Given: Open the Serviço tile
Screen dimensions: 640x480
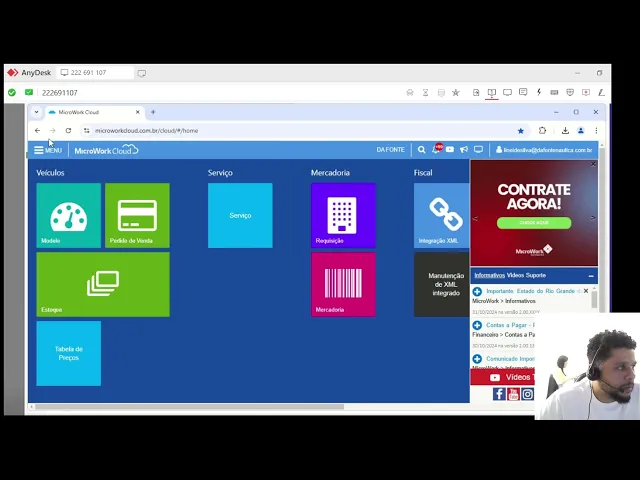Looking at the screenshot, I should tap(240, 215).
